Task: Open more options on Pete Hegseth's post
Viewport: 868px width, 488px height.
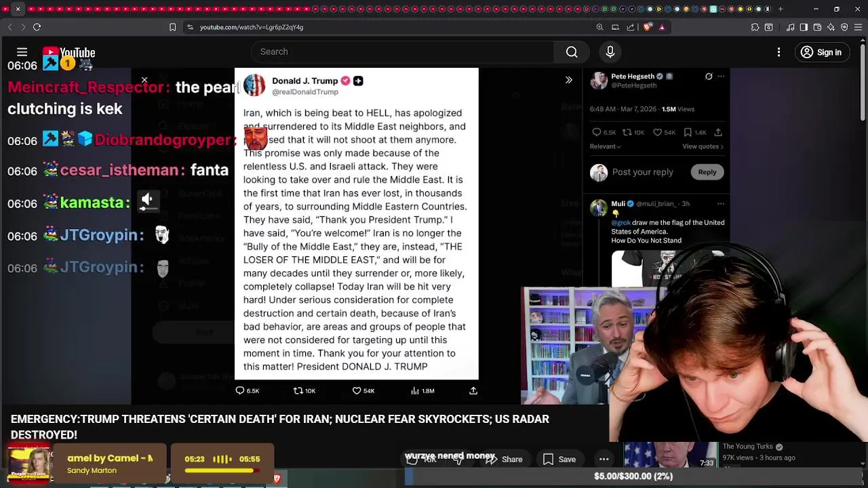Action: point(721,77)
